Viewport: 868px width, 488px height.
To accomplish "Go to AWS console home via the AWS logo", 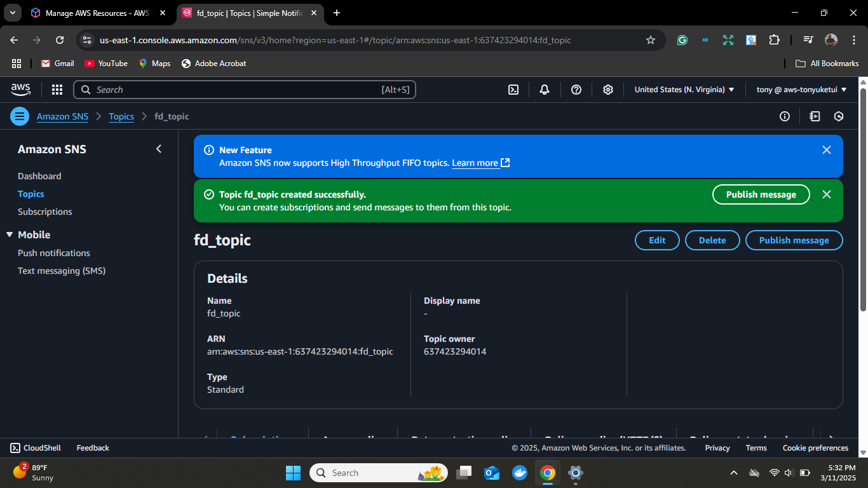I will point(21,90).
